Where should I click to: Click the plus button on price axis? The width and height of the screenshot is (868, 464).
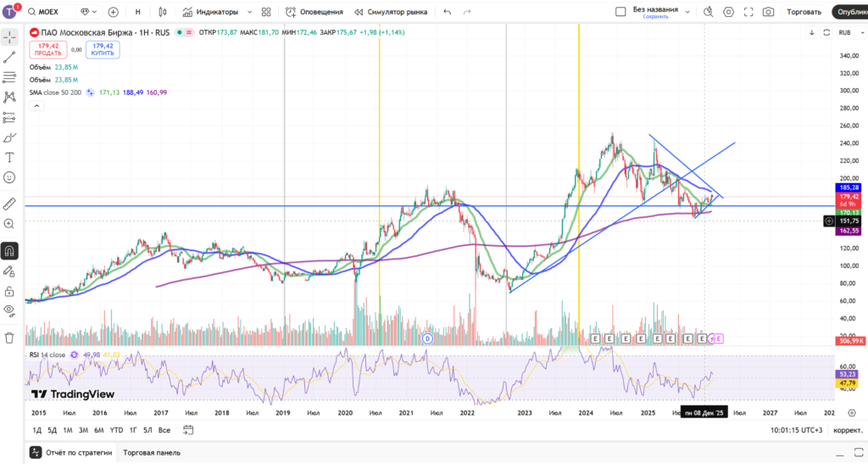(x=829, y=221)
